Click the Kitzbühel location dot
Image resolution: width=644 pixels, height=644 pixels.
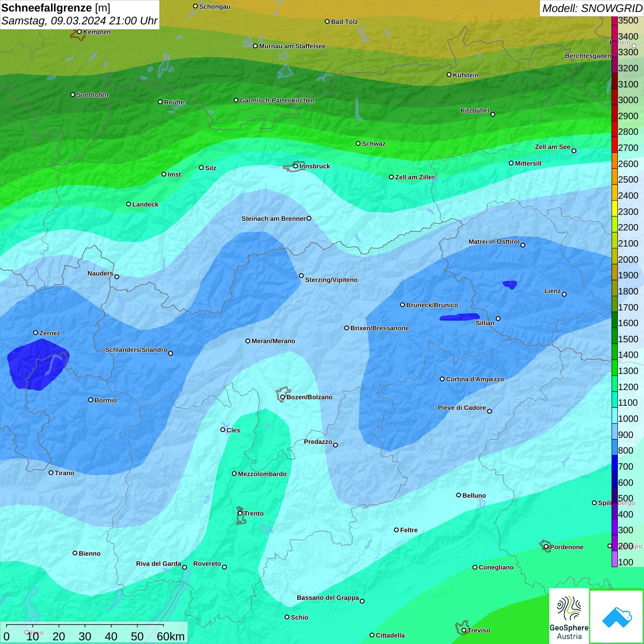point(493,115)
